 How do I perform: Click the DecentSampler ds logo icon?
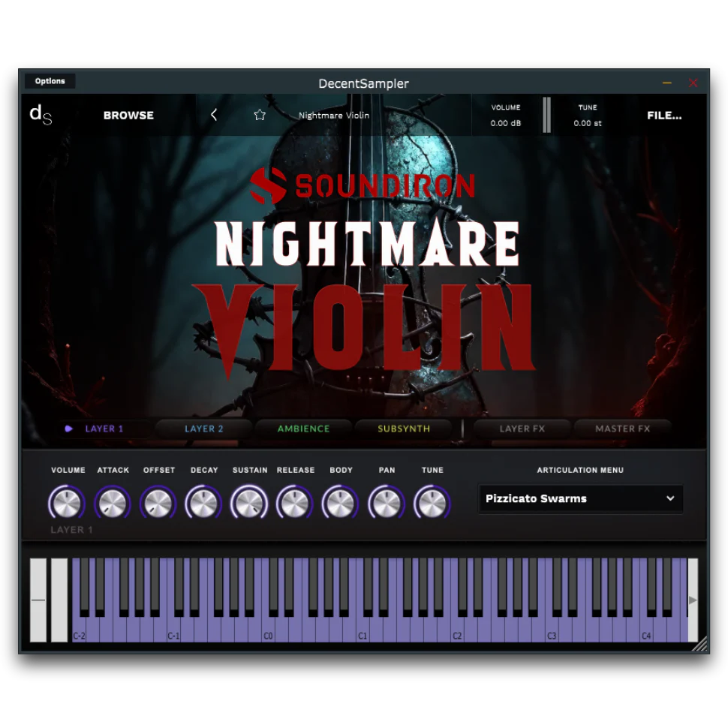40,115
